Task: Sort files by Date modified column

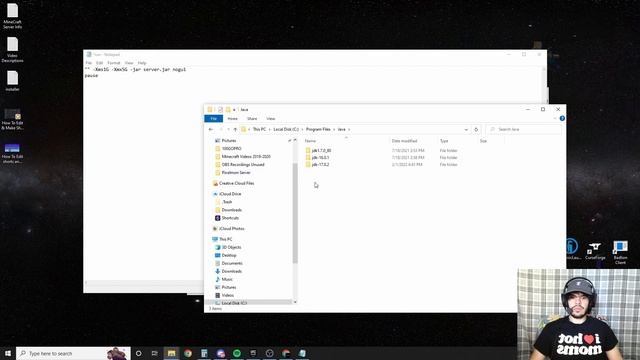Action: pyautogui.click(x=404, y=141)
